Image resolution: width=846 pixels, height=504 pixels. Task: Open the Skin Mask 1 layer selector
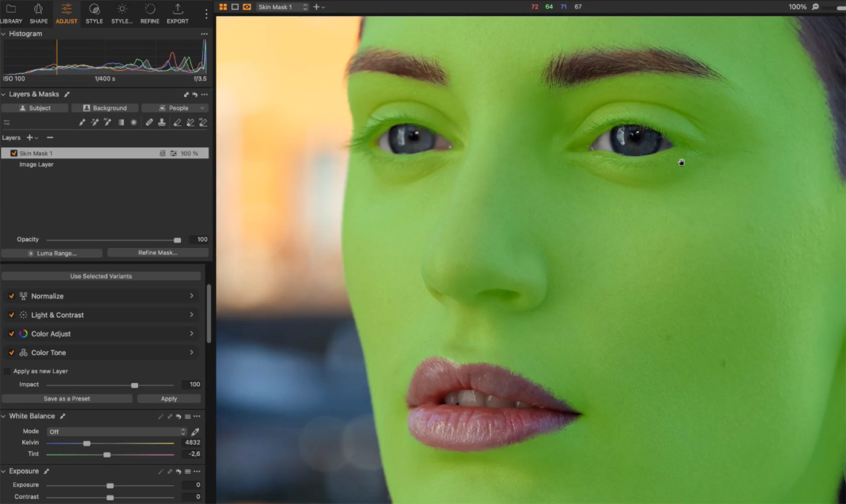pyautogui.click(x=283, y=7)
